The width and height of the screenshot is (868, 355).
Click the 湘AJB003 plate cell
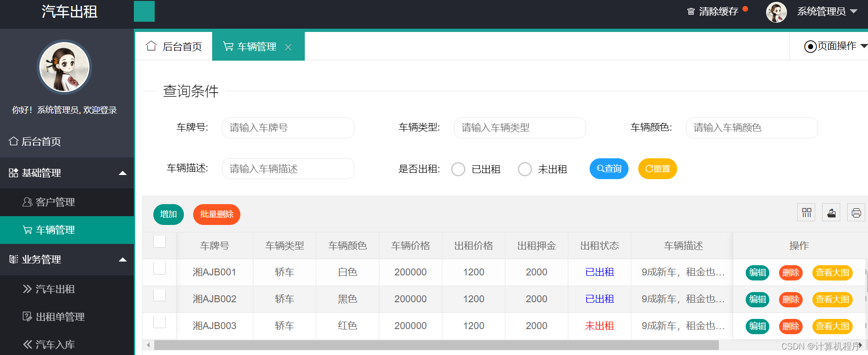214,326
